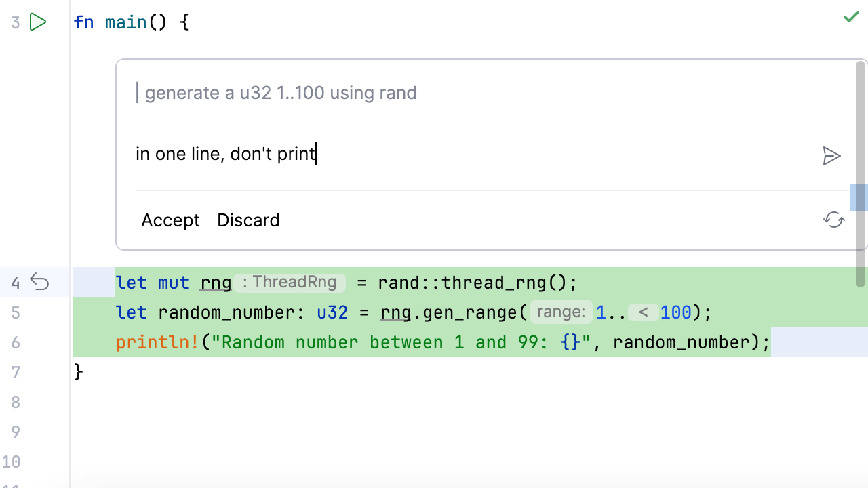Click the prompt input field with follow-up text

[407, 155]
